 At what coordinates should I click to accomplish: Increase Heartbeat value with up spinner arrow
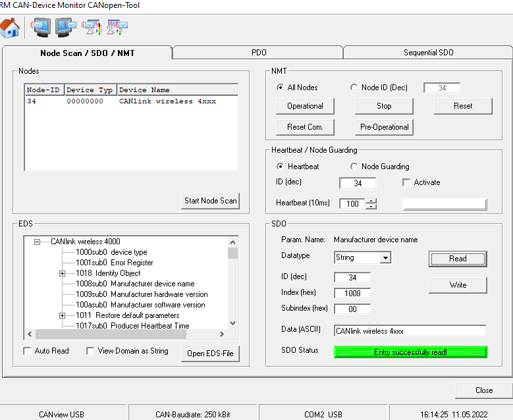[371, 201]
